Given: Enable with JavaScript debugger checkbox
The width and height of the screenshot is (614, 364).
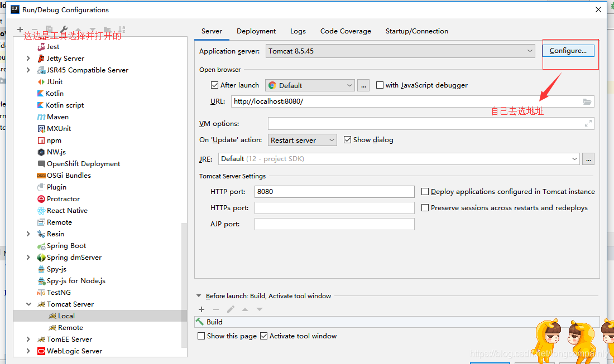Looking at the screenshot, I should pos(380,85).
